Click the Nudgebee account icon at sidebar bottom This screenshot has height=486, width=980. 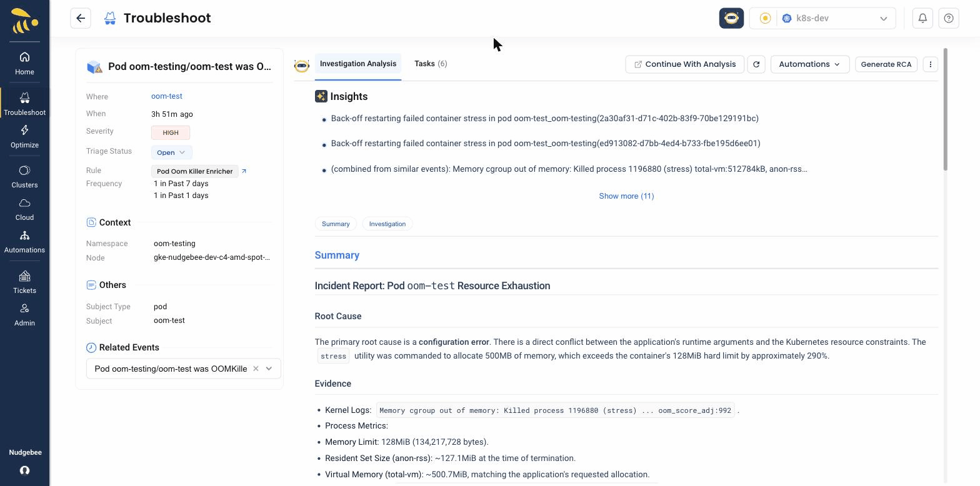24,470
